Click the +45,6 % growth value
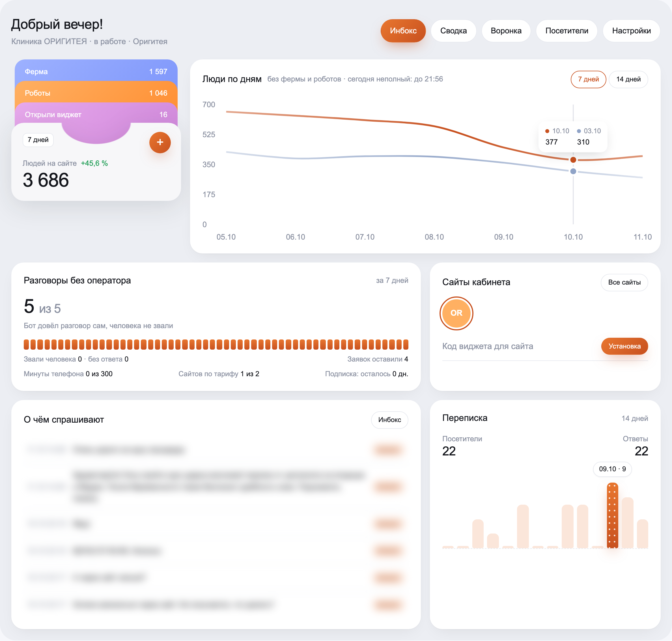672x641 pixels. click(94, 163)
